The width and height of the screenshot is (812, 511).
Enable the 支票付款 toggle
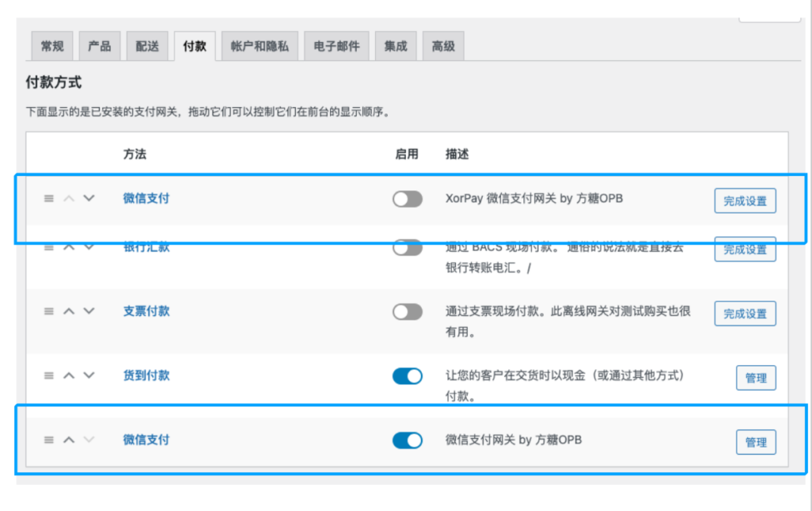coord(407,312)
